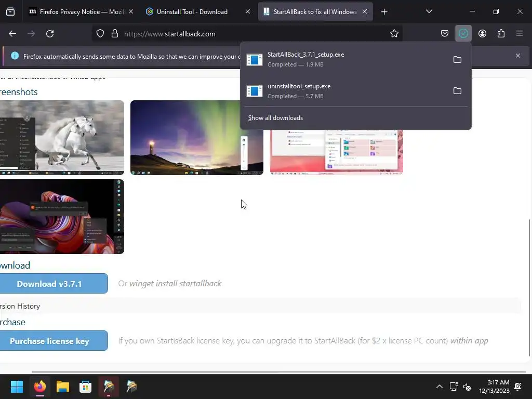Click first installer icon in taskbar
This screenshot has width=532, height=399.
point(109,387)
